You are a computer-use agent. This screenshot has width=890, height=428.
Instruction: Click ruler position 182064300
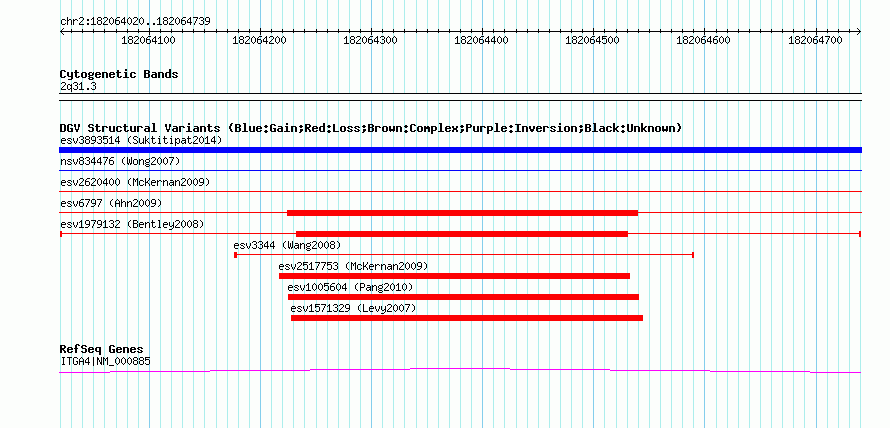point(371,41)
